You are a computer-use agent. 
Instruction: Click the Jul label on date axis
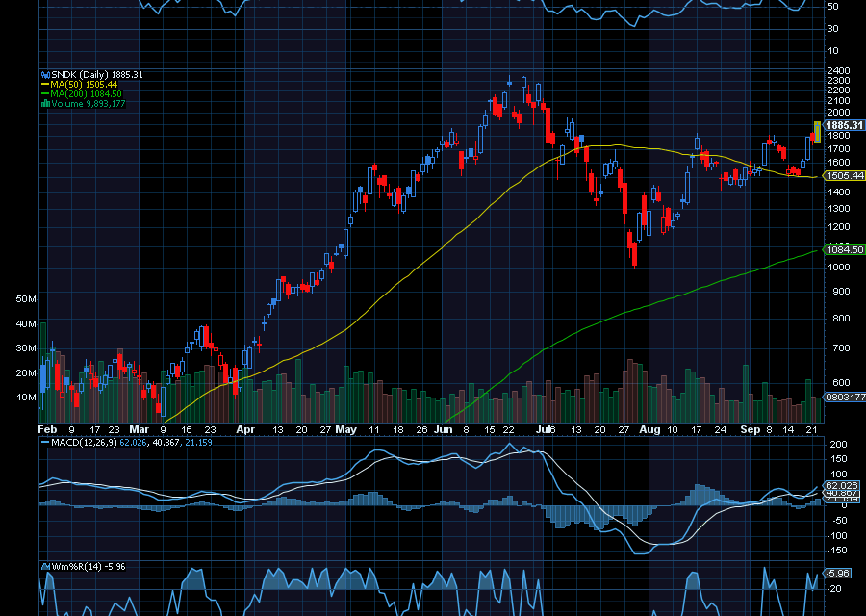click(x=545, y=429)
